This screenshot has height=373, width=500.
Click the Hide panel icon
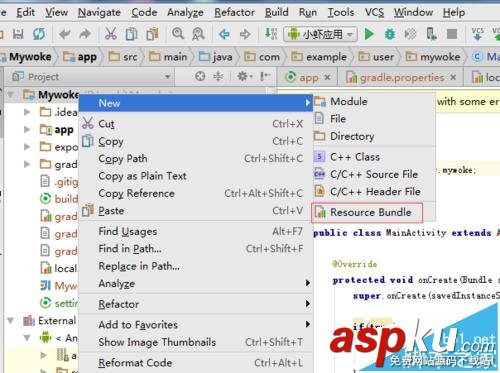pos(265,77)
